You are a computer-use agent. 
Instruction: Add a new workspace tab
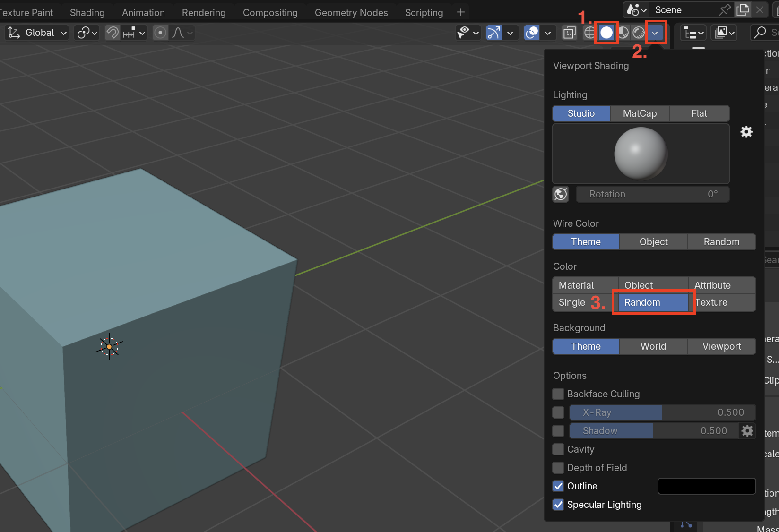pyautogui.click(x=461, y=12)
